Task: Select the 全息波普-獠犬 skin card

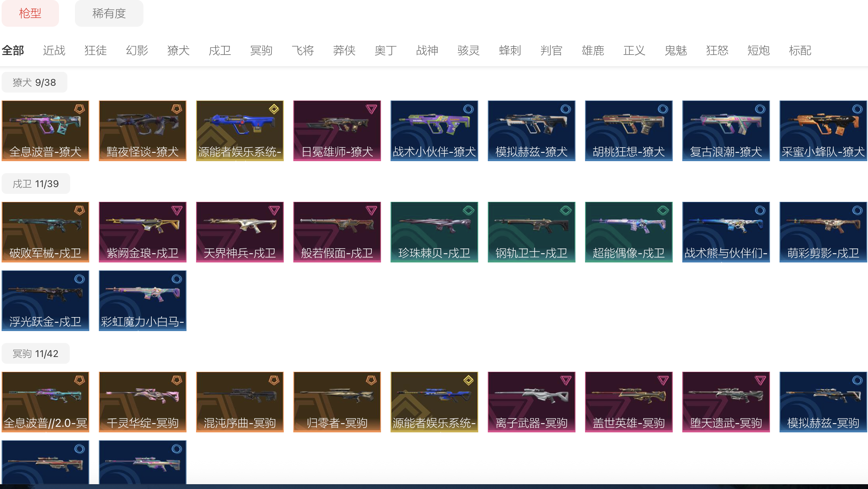Action: pyautogui.click(x=45, y=131)
